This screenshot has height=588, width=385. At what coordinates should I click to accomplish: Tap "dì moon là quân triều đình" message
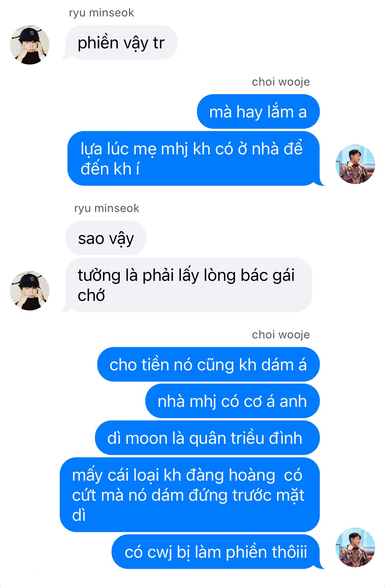pyautogui.click(x=207, y=438)
